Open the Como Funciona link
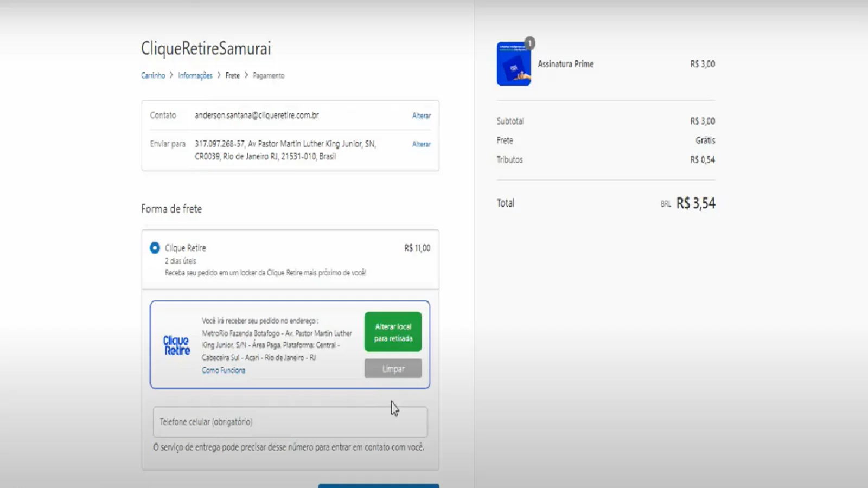The image size is (868, 488). (224, 370)
